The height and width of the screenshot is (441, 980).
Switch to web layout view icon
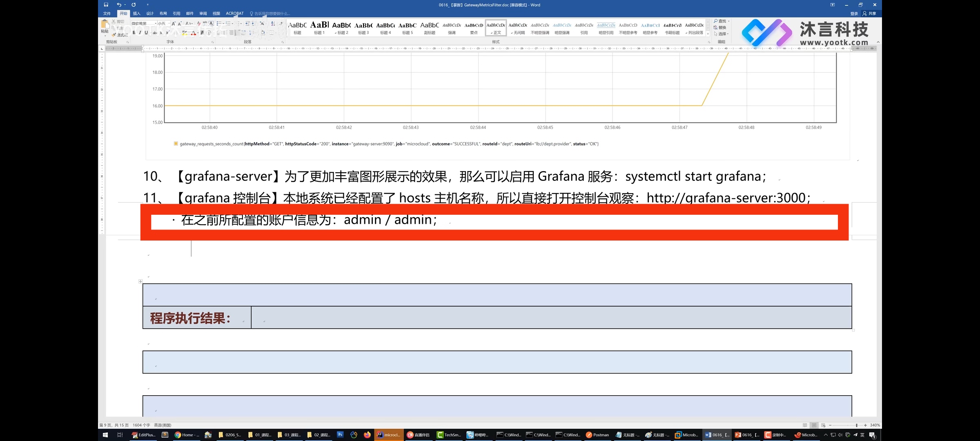(x=823, y=425)
